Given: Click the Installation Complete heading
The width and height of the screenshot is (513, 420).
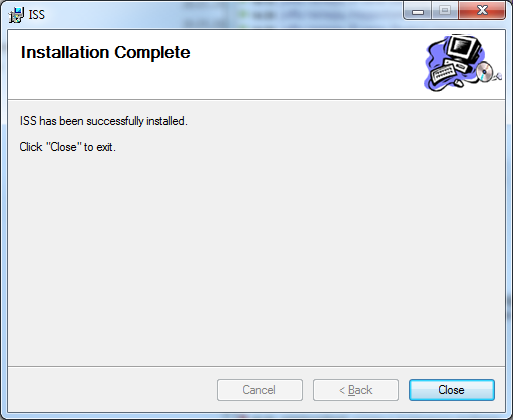Looking at the screenshot, I should [105, 52].
